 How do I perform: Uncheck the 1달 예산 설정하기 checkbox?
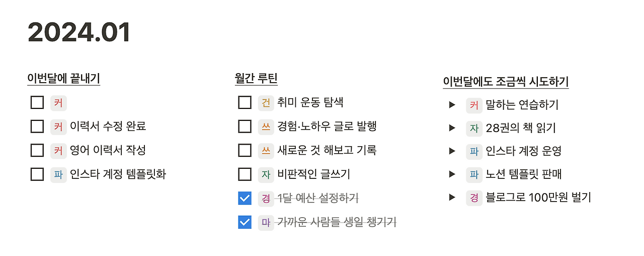(245, 198)
